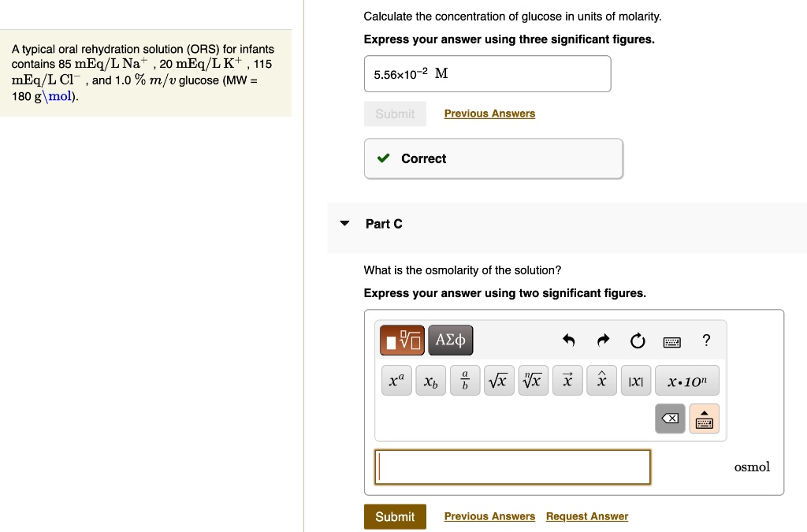Insert a fraction template a/b
The width and height of the screenshot is (807, 532).
(465, 380)
